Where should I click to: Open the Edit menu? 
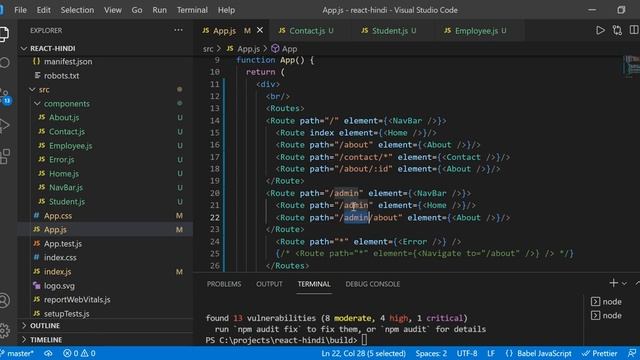44,10
